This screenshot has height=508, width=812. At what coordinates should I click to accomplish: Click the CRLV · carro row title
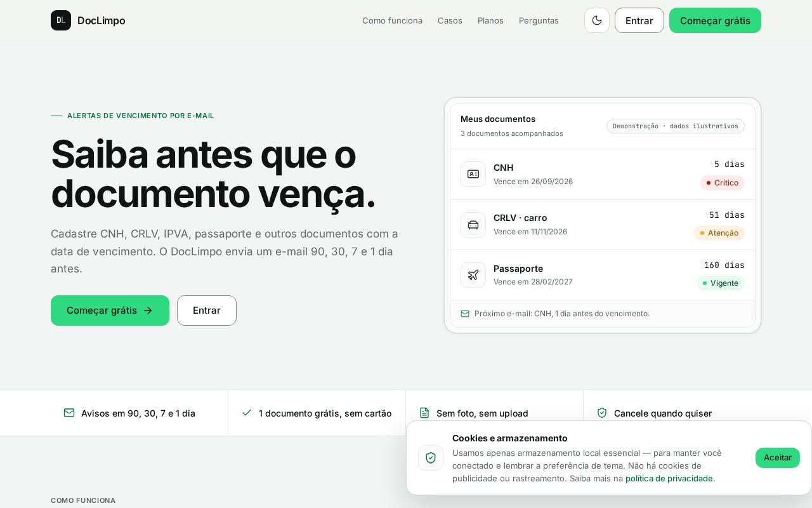[x=520, y=218]
